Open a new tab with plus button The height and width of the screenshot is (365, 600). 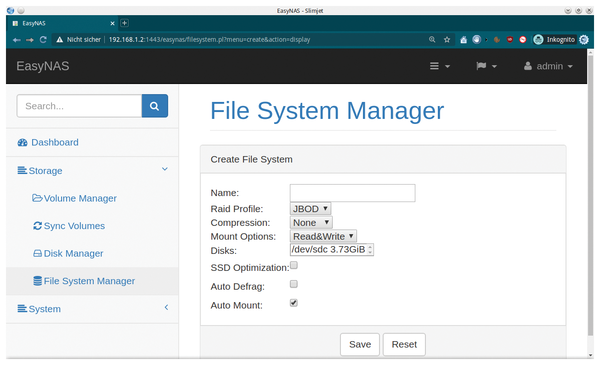[124, 23]
